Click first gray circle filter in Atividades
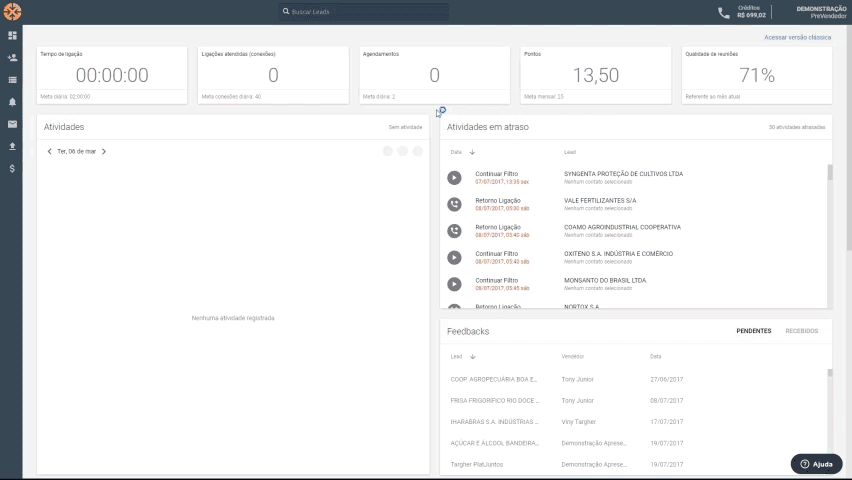This screenshot has width=852, height=480. [387, 151]
